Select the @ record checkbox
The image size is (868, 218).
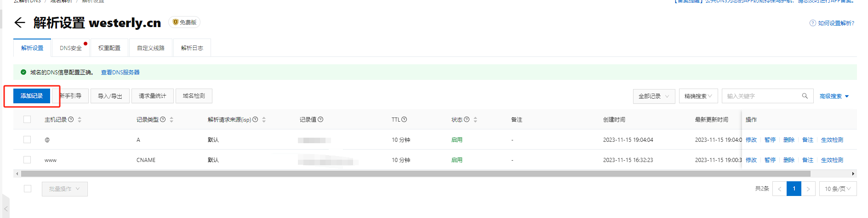coord(27,140)
